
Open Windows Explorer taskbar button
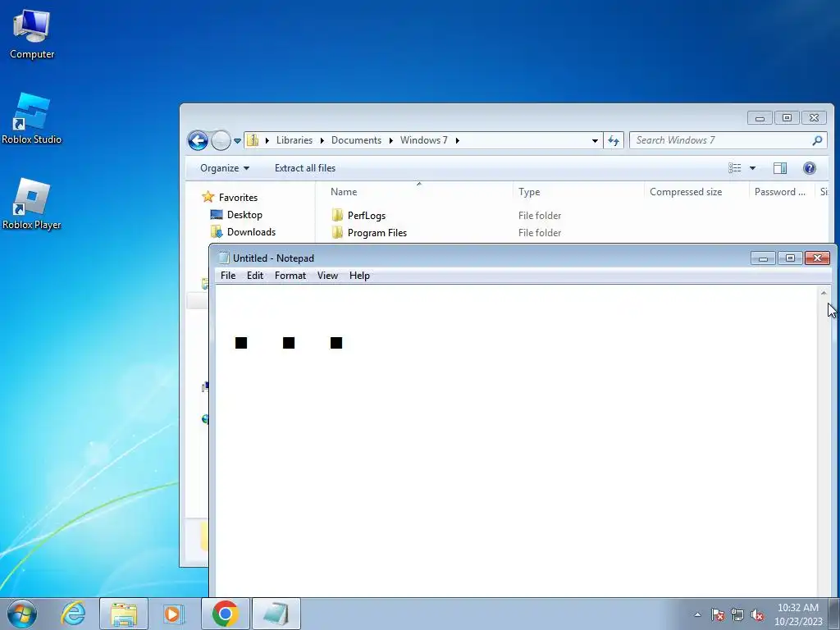pyautogui.click(x=124, y=614)
